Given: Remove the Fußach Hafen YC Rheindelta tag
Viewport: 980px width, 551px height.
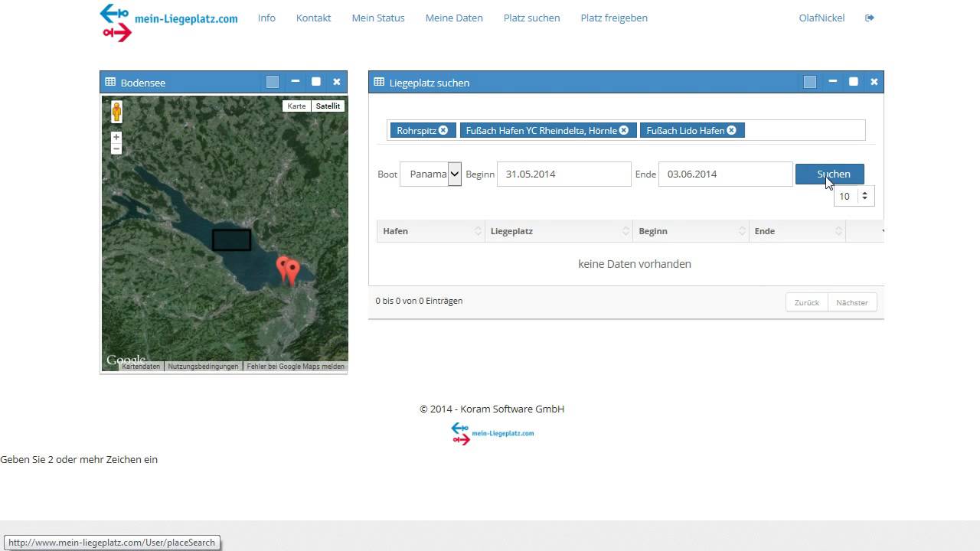Looking at the screenshot, I should click(x=624, y=130).
